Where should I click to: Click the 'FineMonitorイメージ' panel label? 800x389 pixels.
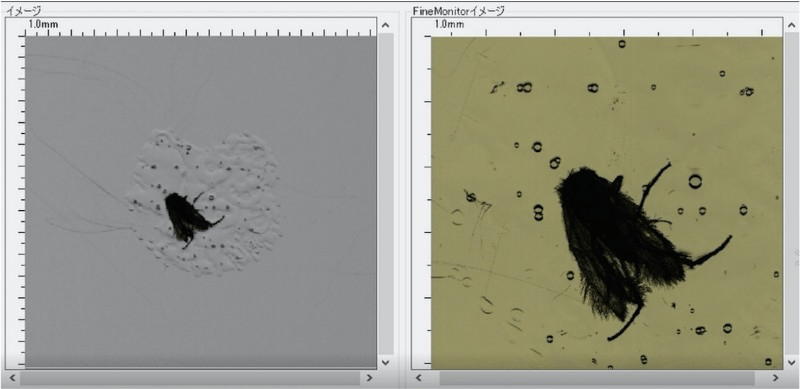458,11
